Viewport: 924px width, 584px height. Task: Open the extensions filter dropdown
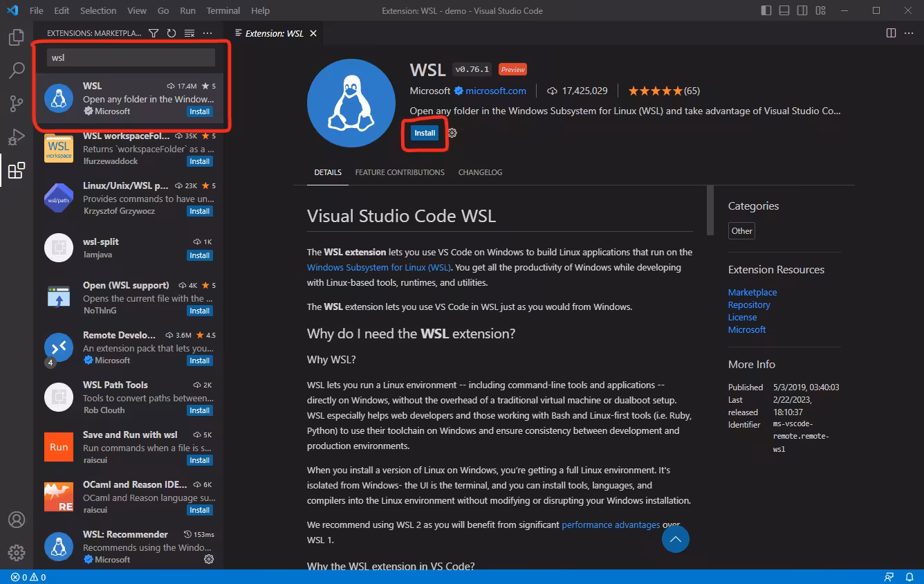coord(154,33)
